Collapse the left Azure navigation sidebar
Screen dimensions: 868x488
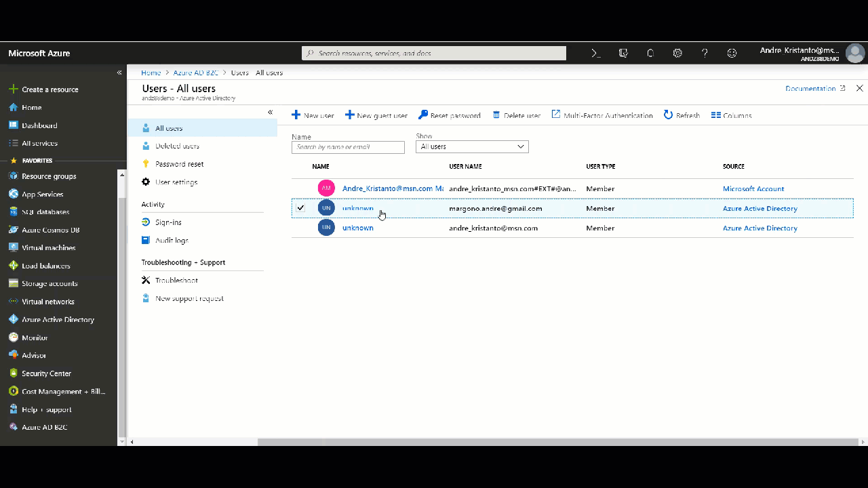[x=119, y=73]
